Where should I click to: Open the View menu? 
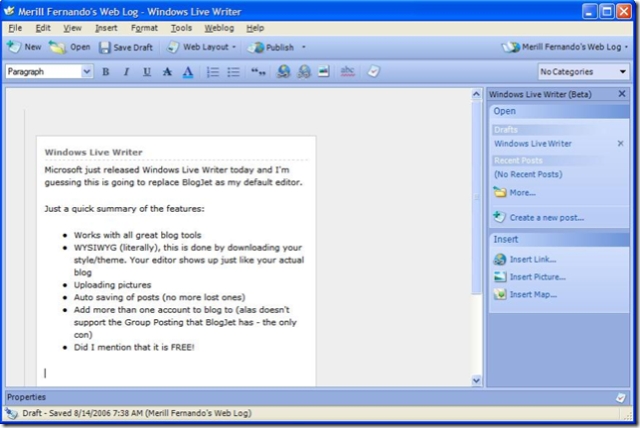click(x=72, y=28)
